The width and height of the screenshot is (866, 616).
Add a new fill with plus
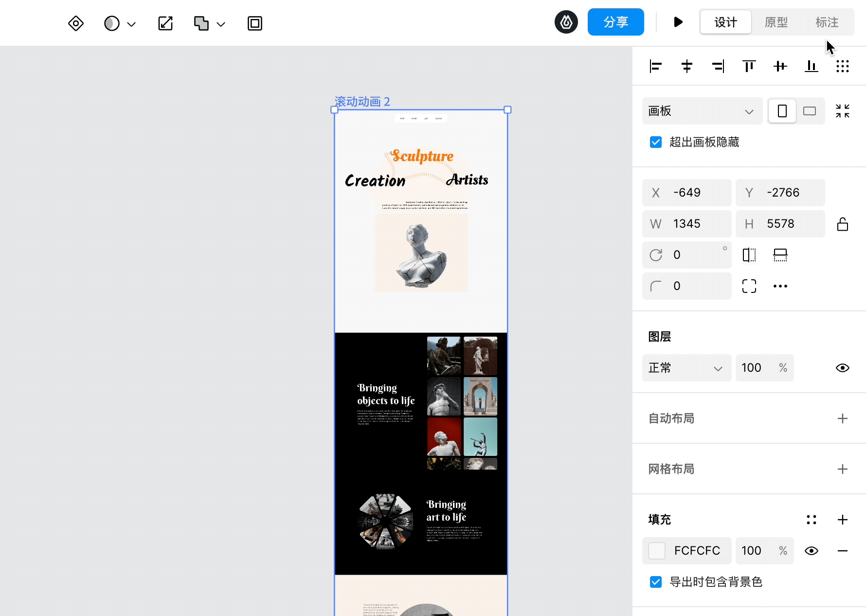point(843,520)
